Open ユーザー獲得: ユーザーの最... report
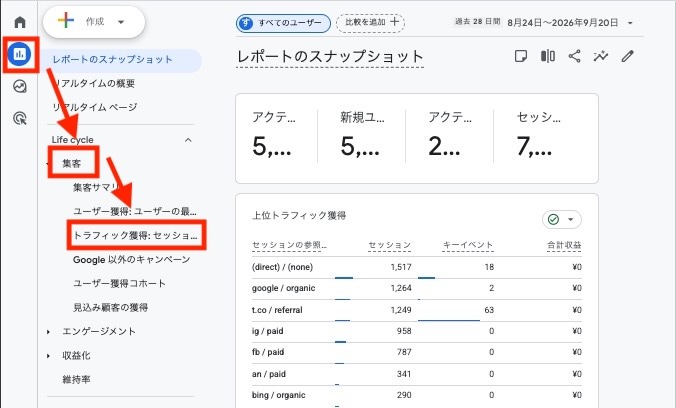Viewport: 676px width, 408px height. coord(135,211)
